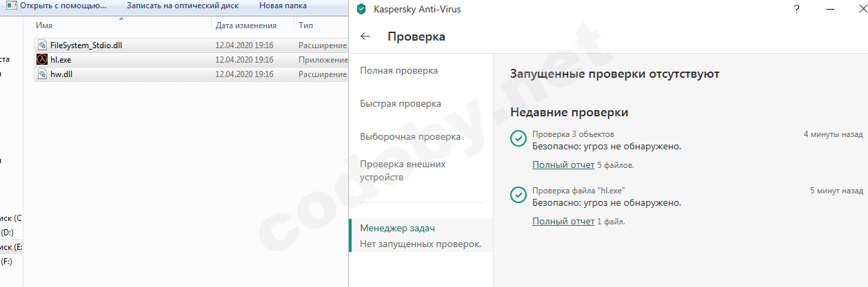This screenshot has height=287, width=868.
Task: Click the back arrow next to Проверка
Action: click(x=365, y=36)
